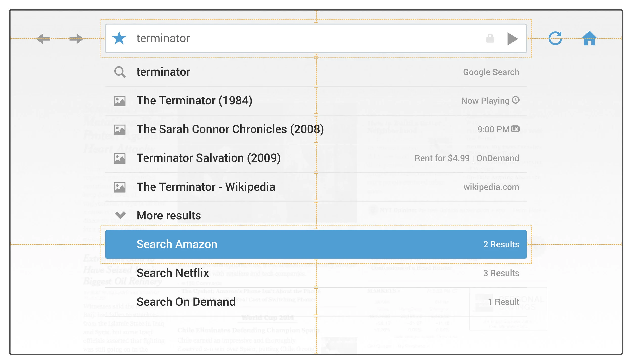
Task: Click the 3 Results count for Netflix
Action: [x=501, y=273]
